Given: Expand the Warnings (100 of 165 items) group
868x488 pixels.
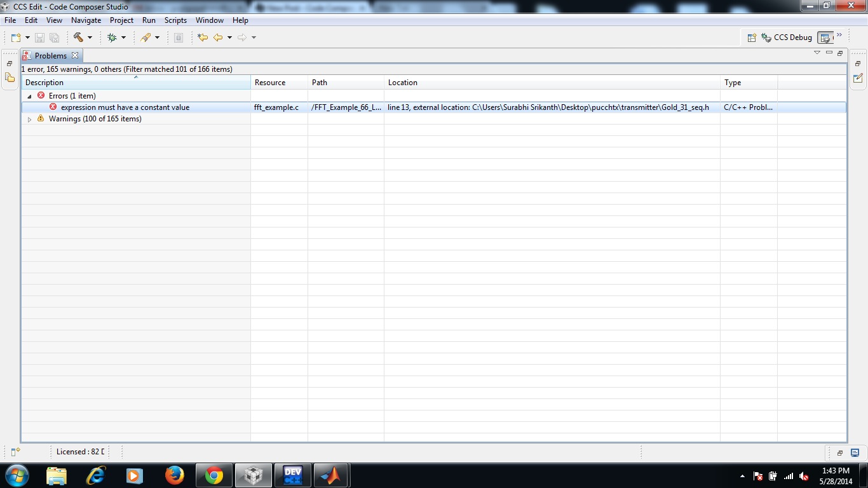Looking at the screenshot, I should pos(29,119).
